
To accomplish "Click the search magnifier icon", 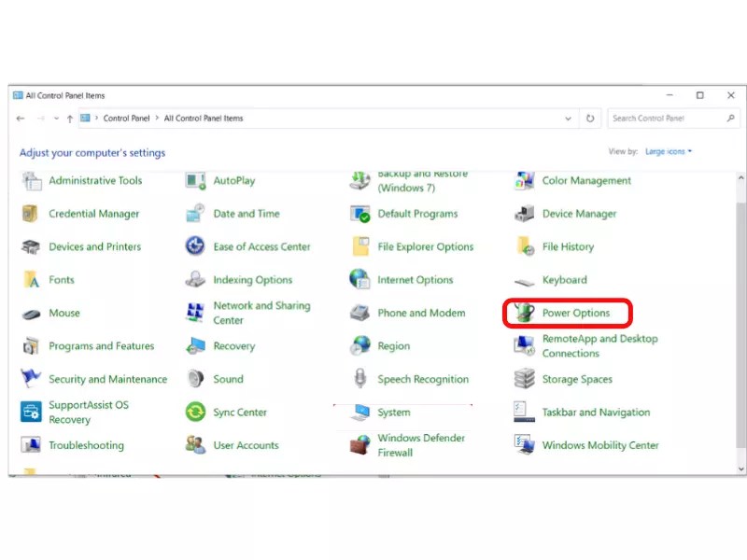I will [x=731, y=119].
